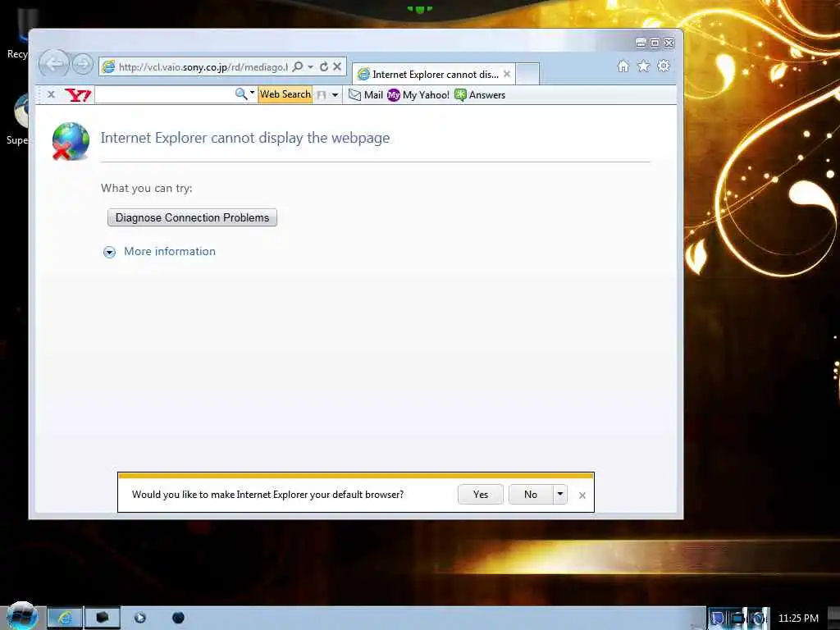This screenshot has height=630, width=840.
Task: Maximize the Internet Explorer window
Action: pos(655,43)
